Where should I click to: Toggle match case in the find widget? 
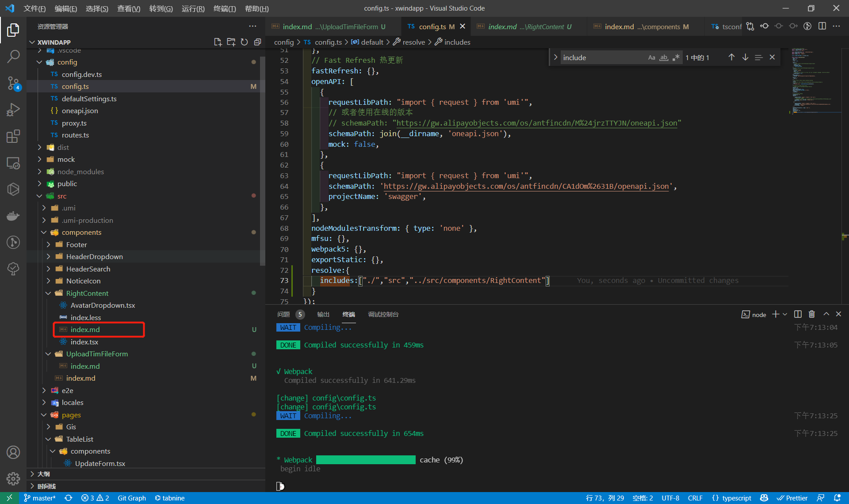point(652,57)
